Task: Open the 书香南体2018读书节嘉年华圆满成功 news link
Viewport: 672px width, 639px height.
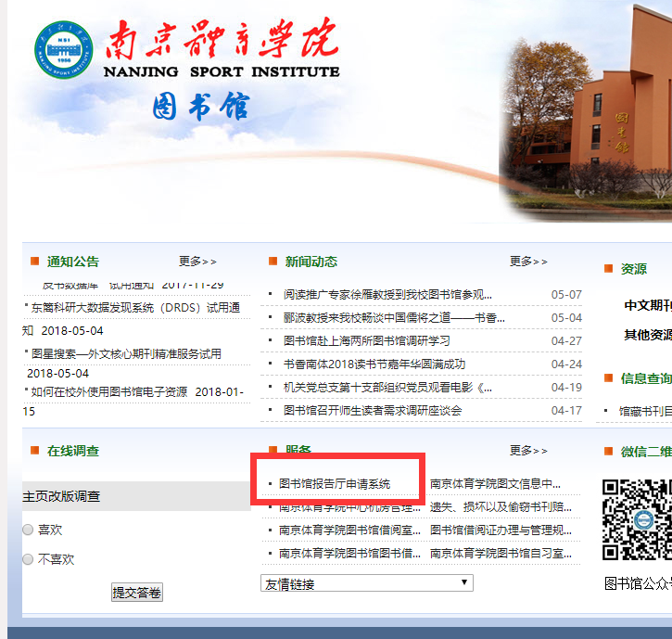Action: pyautogui.click(x=374, y=364)
